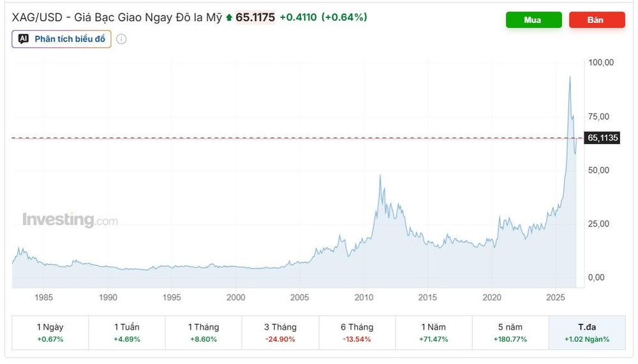Select the 1 Tuần timeframe tab

(127, 333)
